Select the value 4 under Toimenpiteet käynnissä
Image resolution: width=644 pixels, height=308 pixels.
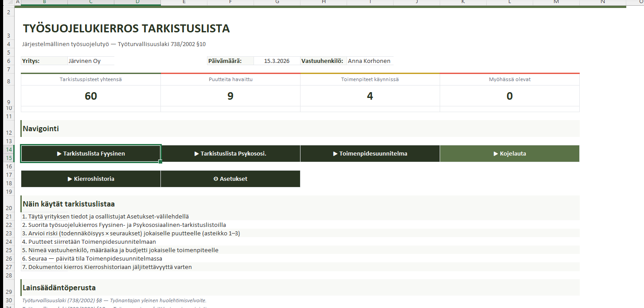point(370,96)
